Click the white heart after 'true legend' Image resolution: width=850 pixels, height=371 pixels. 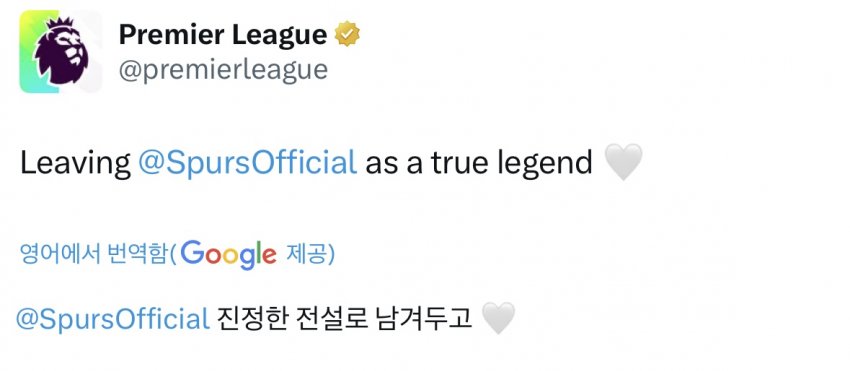point(623,162)
